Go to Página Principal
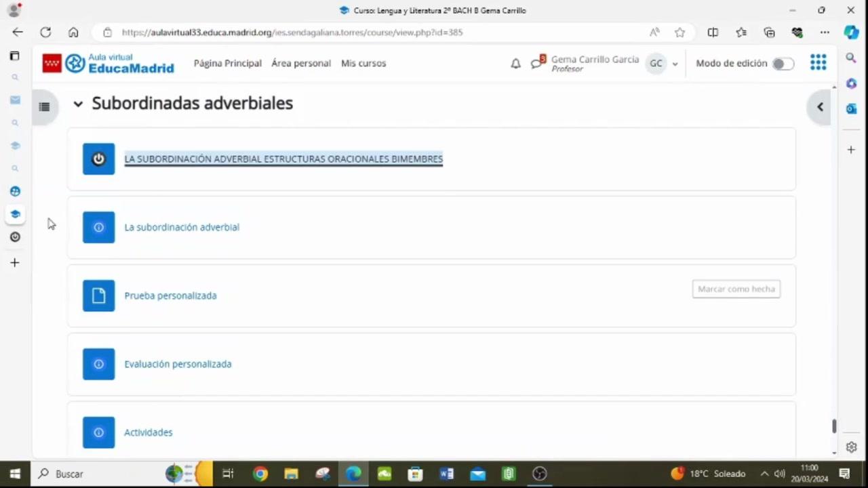Viewport: 868px width, 488px height. (x=228, y=63)
